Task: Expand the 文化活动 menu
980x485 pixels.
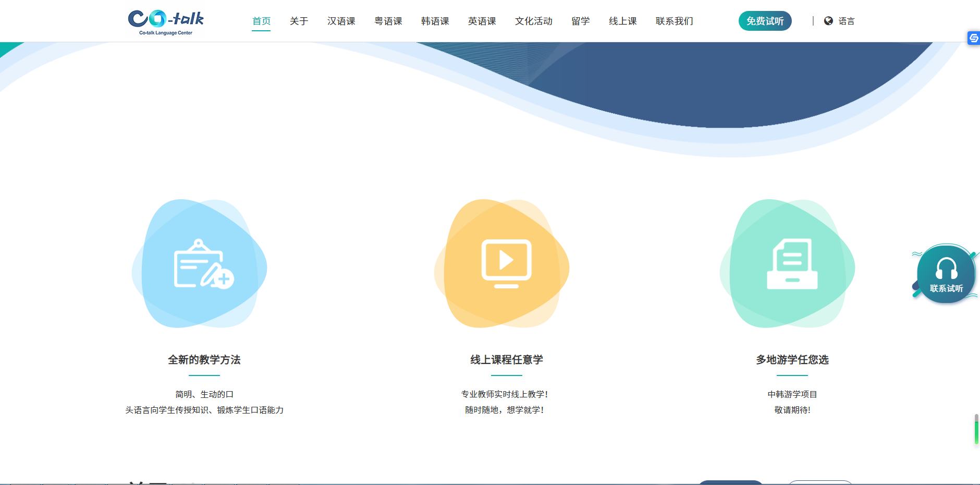Action: click(533, 21)
